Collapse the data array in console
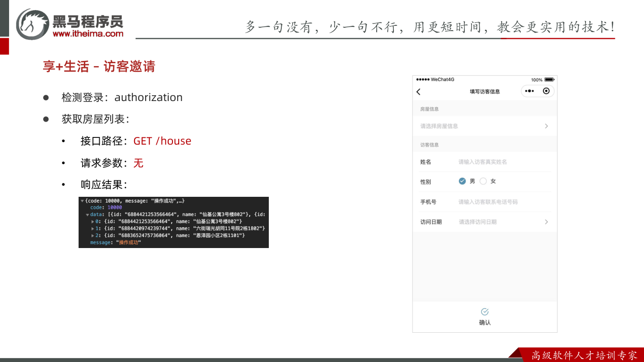The height and width of the screenshot is (362, 644). pos(88,215)
